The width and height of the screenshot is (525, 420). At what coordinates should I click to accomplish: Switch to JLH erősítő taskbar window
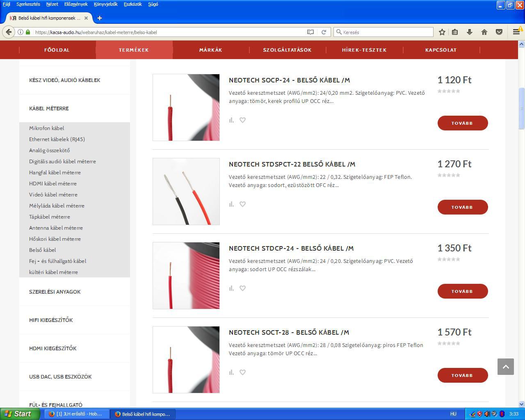[x=76, y=414]
